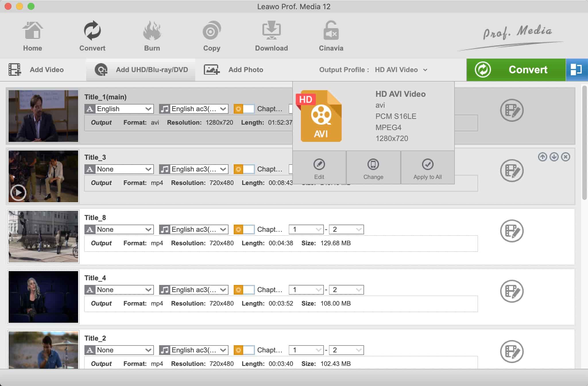Screen dimensions: 588x386
Task: Toggle the chapter switch for Title_4
Action: 244,290
